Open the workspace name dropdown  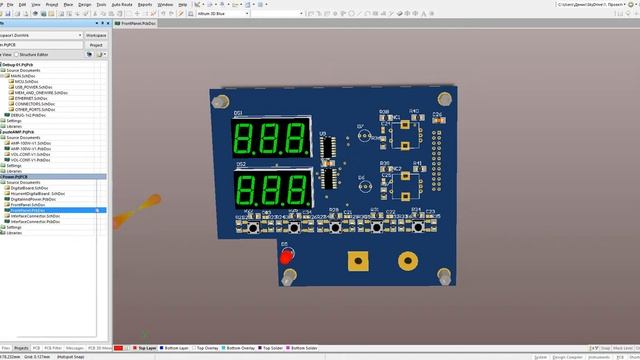click(x=40, y=36)
